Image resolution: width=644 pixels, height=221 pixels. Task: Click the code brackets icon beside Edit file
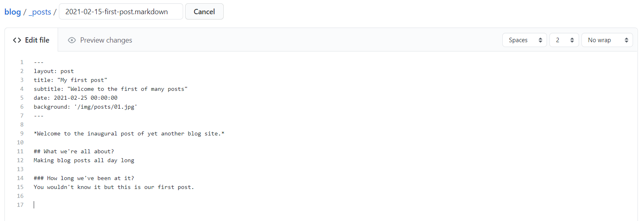[x=17, y=40]
